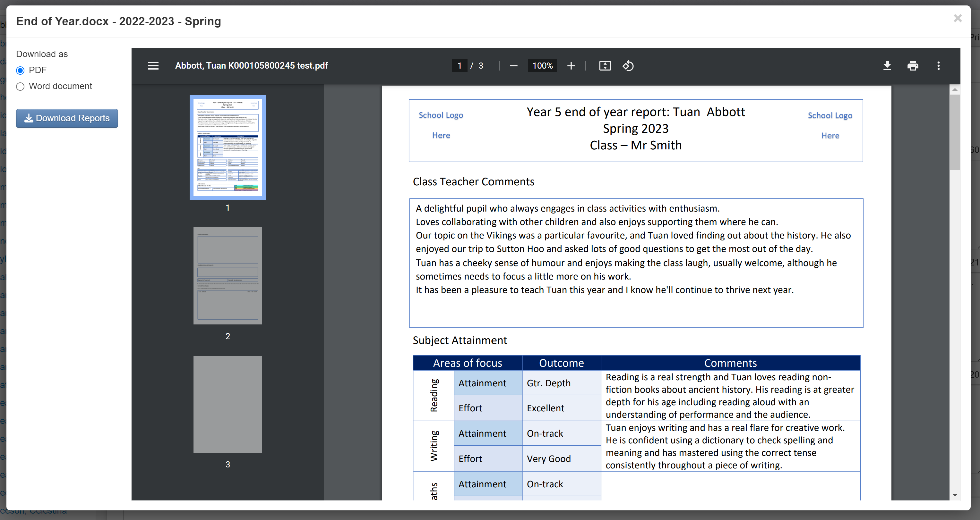
Task: Open page 1 thumbnail
Action: pos(228,147)
